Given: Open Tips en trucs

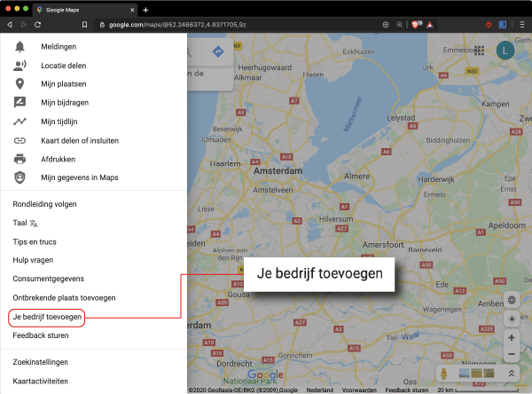Looking at the screenshot, I should (x=35, y=242).
